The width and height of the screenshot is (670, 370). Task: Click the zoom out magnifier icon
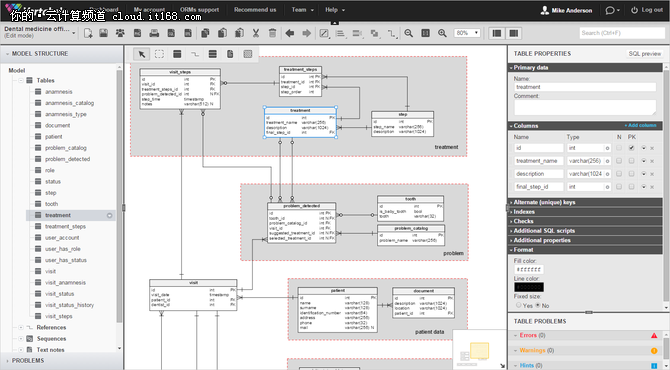pyautogui.click(x=408, y=33)
